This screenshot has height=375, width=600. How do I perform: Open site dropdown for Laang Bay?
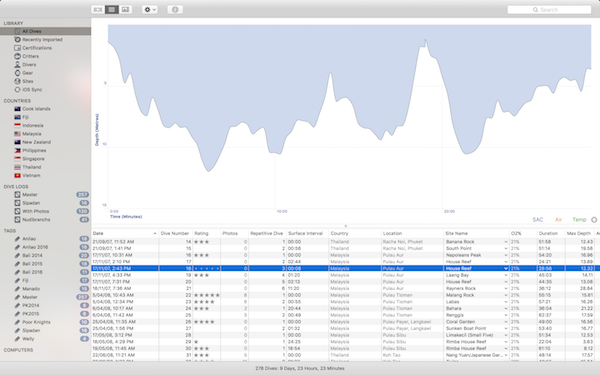tap(505, 275)
